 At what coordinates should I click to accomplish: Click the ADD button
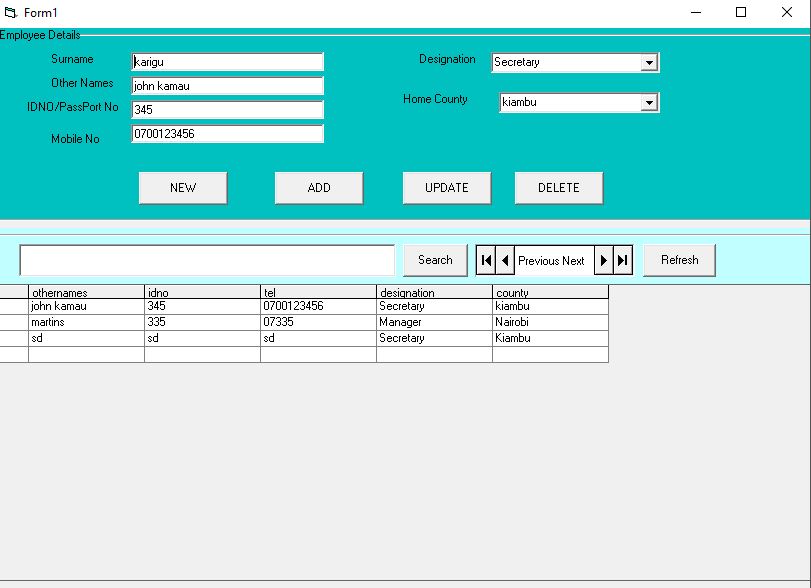tap(319, 188)
